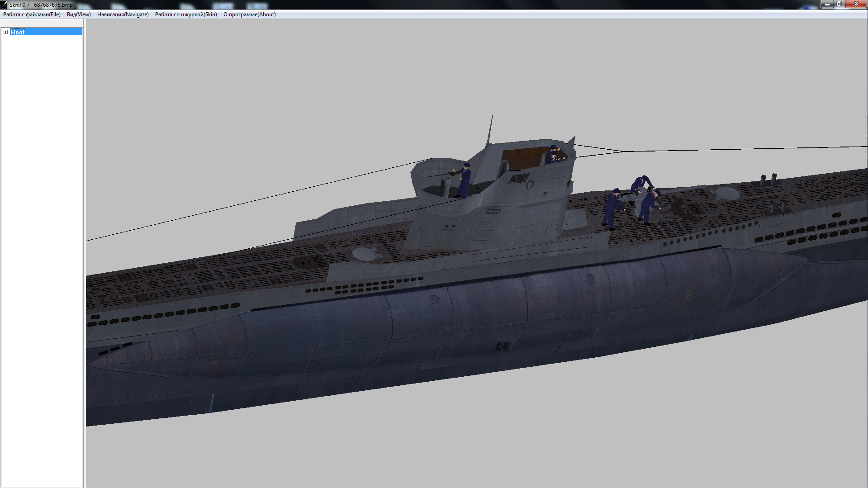868x488 pixels.
Task: Click the Sknil app icon in title bar
Action: pyautogui.click(x=4, y=5)
